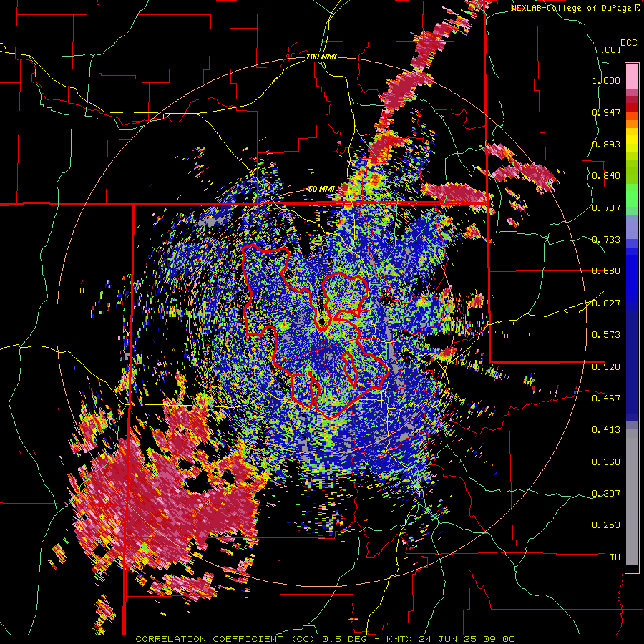The image size is (644, 644).
Task: Click the radar site dot at map center
Action: [322, 321]
